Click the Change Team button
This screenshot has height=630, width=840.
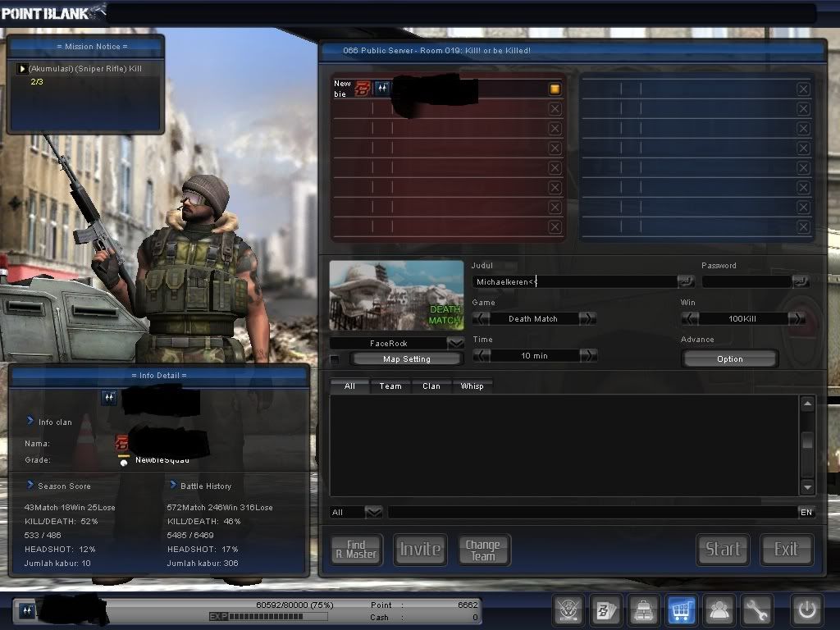point(483,550)
